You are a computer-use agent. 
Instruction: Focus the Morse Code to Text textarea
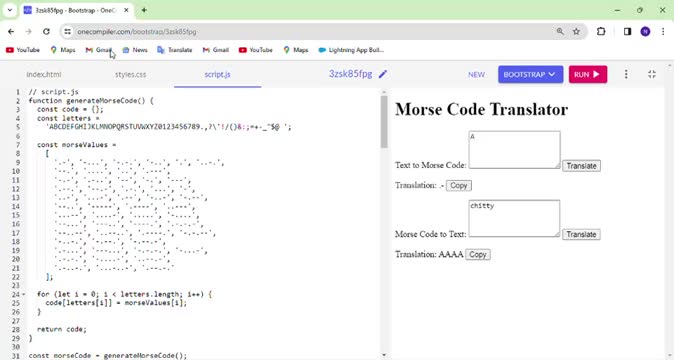(x=514, y=218)
